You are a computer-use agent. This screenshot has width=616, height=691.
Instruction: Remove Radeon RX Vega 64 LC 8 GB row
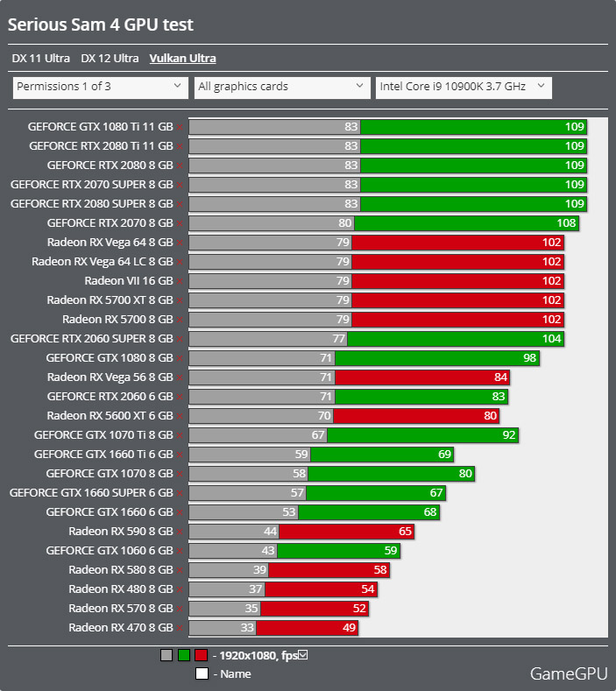[x=180, y=262]
